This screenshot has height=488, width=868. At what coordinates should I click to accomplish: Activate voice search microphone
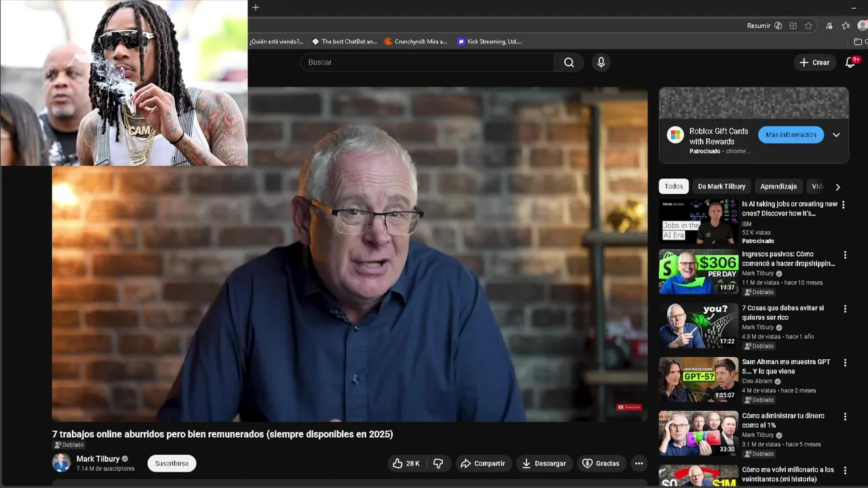pyautogui.click(x=601, y=62)
